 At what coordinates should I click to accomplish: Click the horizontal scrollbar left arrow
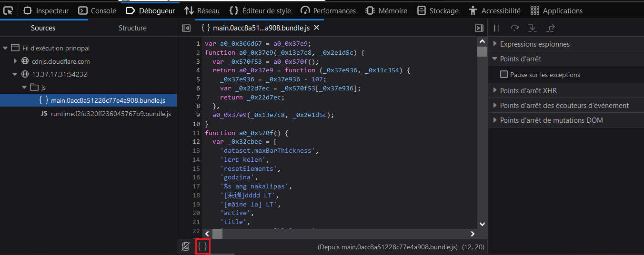[x=207, y=234]
